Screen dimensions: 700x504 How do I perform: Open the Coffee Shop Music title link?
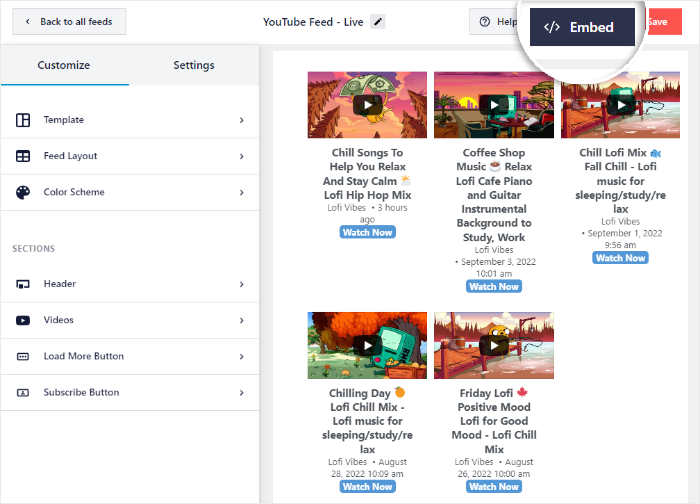494,195
